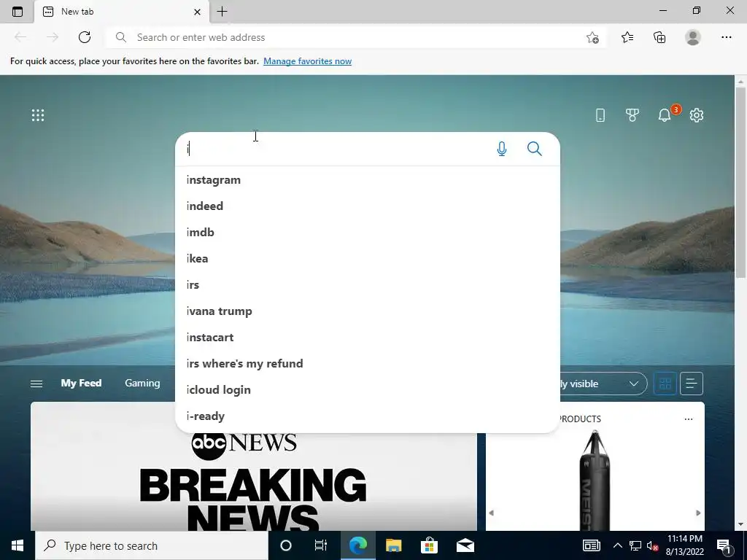Screen dimensions: 747x560
Task: Open the Windows Start menu
Action: 18,545
